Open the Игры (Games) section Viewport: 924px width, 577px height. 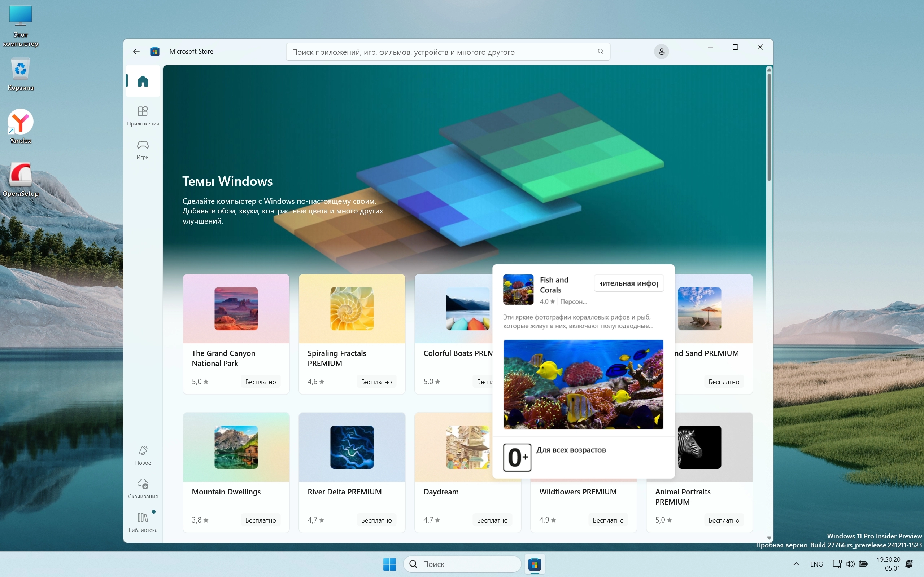pos(143,149)
